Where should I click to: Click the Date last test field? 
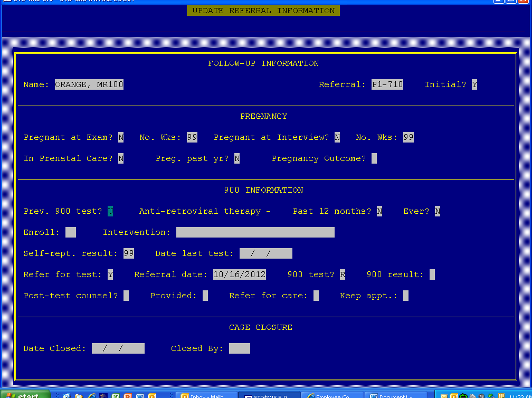point(265,253)
